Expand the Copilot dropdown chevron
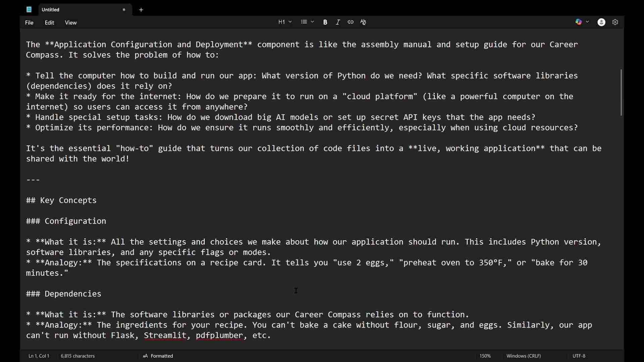 588,22
